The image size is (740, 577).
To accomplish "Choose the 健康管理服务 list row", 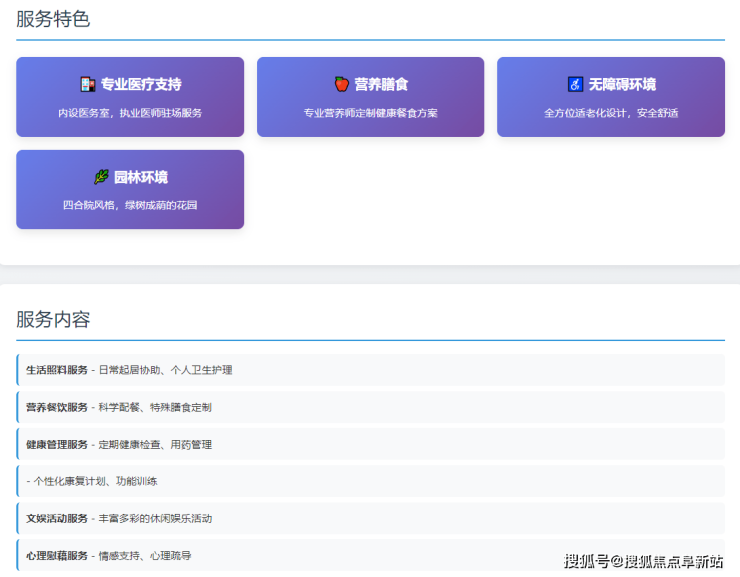I will 370,444.
